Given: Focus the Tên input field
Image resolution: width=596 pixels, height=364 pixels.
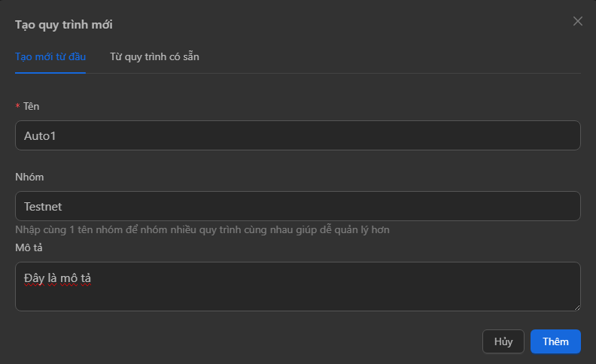Looking at the screenshot, I should pyautogui.click(x=298, y=135).
